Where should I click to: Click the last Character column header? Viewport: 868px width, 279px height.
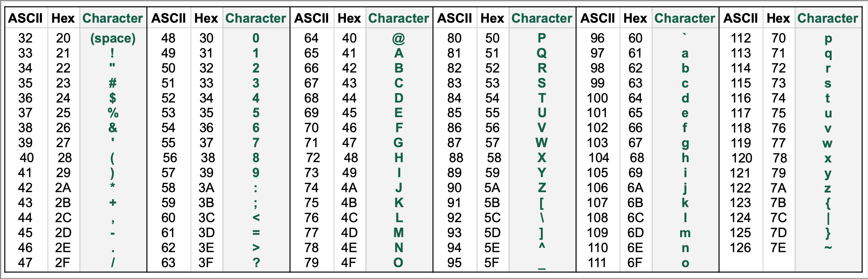pyautogui.click(x=828, y=18)
